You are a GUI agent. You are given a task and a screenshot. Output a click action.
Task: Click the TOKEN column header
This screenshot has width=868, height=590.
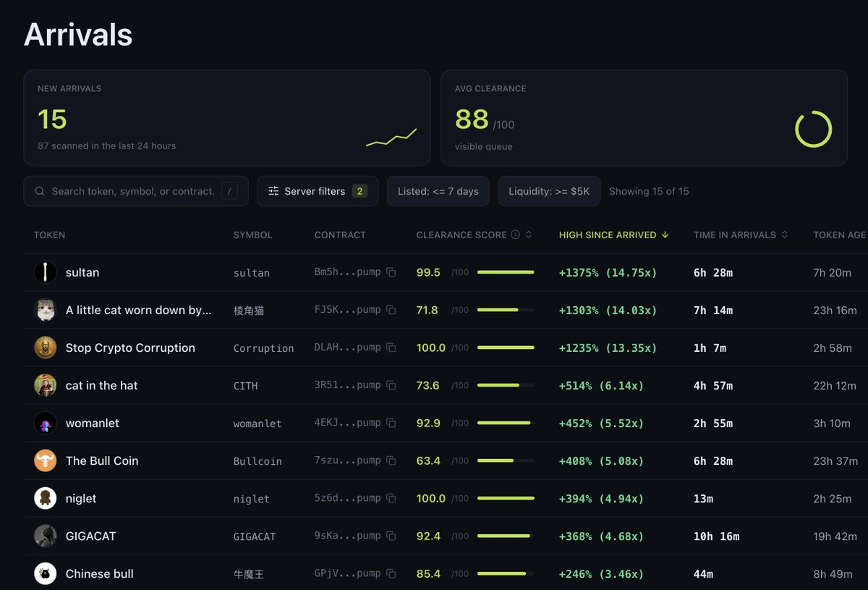tap(49, 235)
